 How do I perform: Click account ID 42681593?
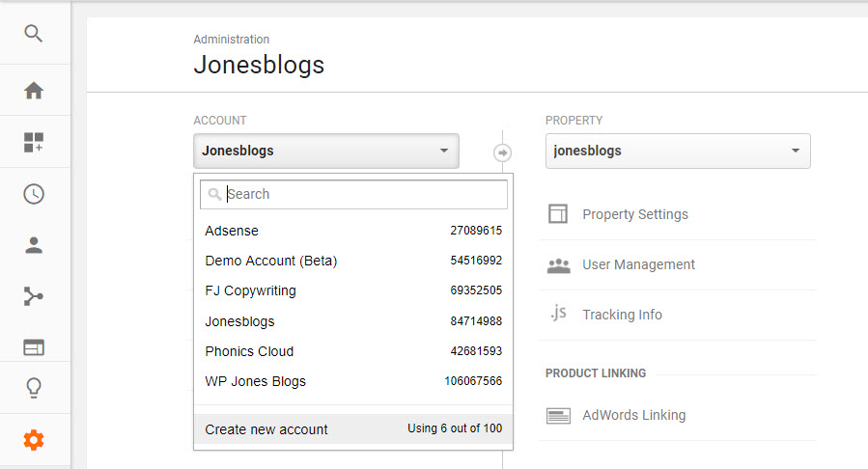476,350
